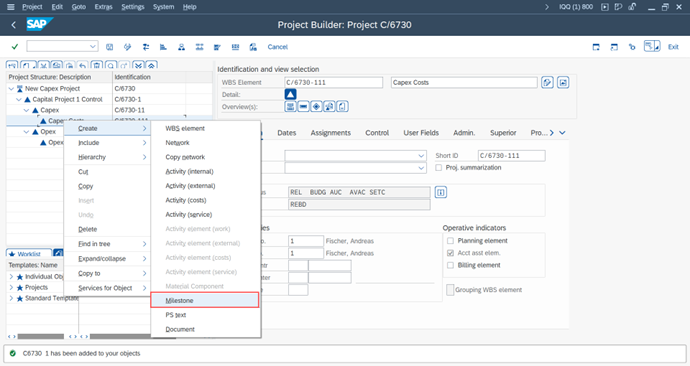Open the Control tab
This screenshot has width=690, height=366.
pyautogui.click(x=377, y=133)
